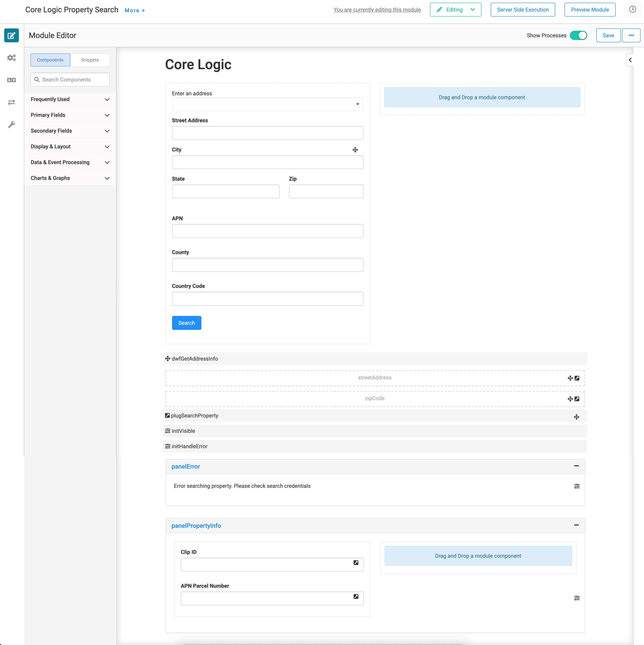Expand the Frequently Used group
644x645 pixels.
(x=70, y=100)
